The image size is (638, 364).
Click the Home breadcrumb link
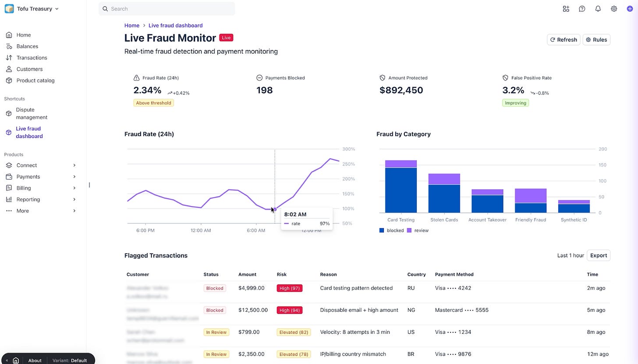pos(132,25)
